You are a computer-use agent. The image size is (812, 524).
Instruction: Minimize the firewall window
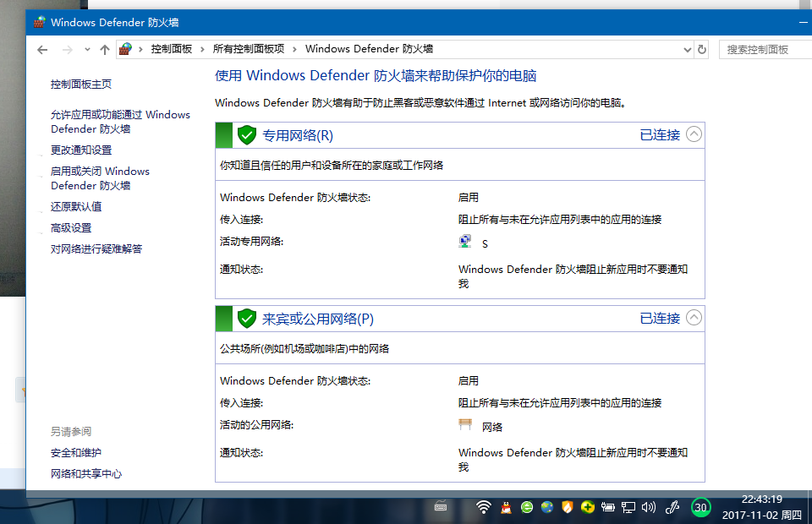pos(804,22)
